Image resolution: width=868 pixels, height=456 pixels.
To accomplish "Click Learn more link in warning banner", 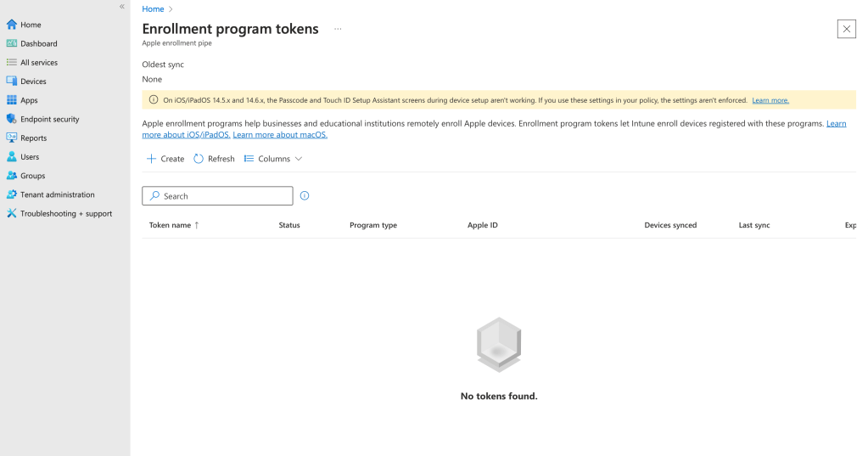I will pyautogui.click(x=770, y=100).
